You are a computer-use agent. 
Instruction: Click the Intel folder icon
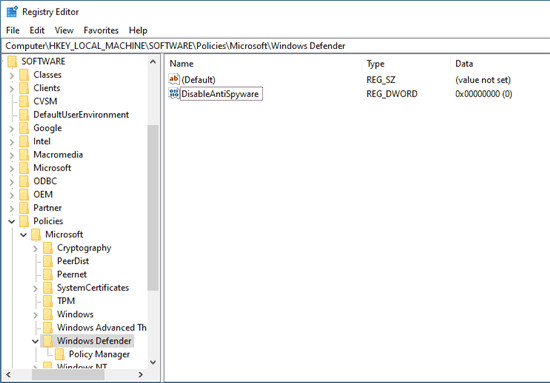[24, 141]
